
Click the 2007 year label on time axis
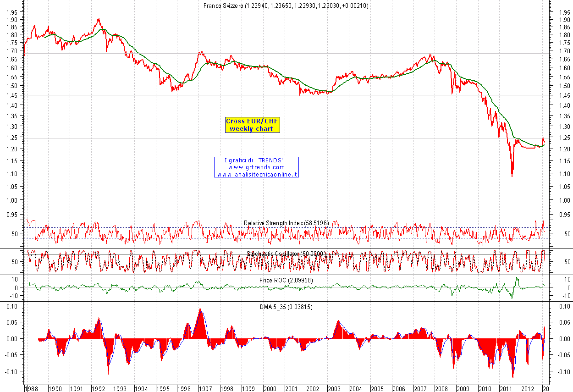pyautogui.click(x=421, y=388)
